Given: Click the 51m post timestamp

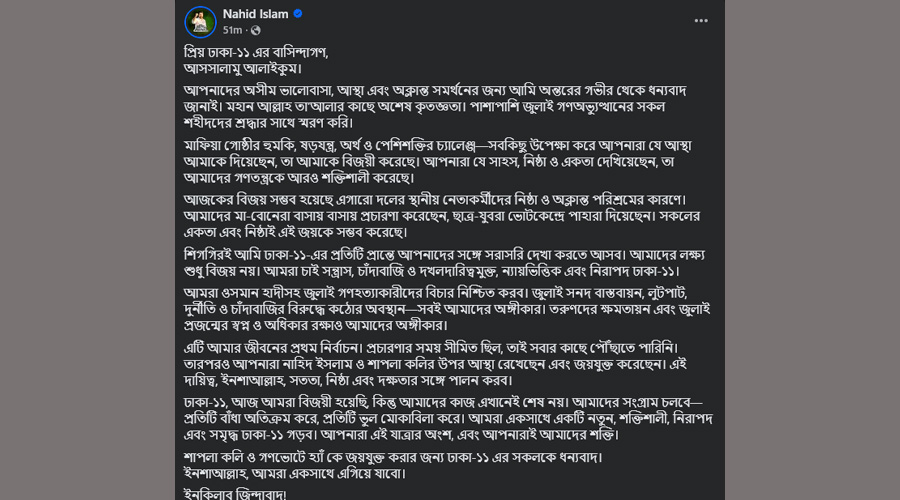Looking at the screenshot, I should point(234,31).
